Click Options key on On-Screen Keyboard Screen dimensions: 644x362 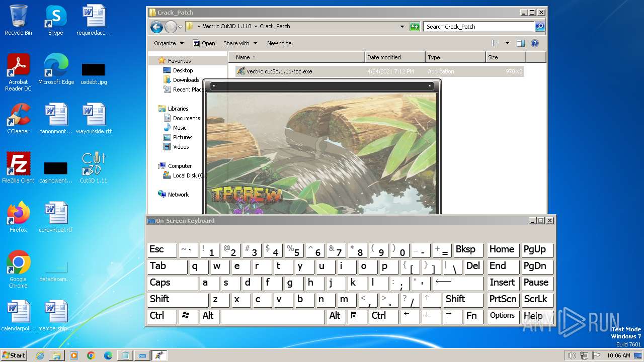502,316
